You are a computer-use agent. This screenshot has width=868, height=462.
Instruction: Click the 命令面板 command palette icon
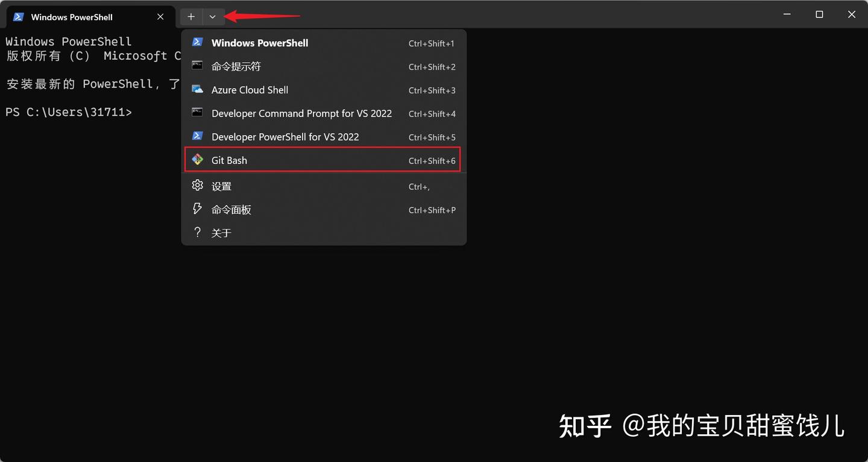pos(197,209)
